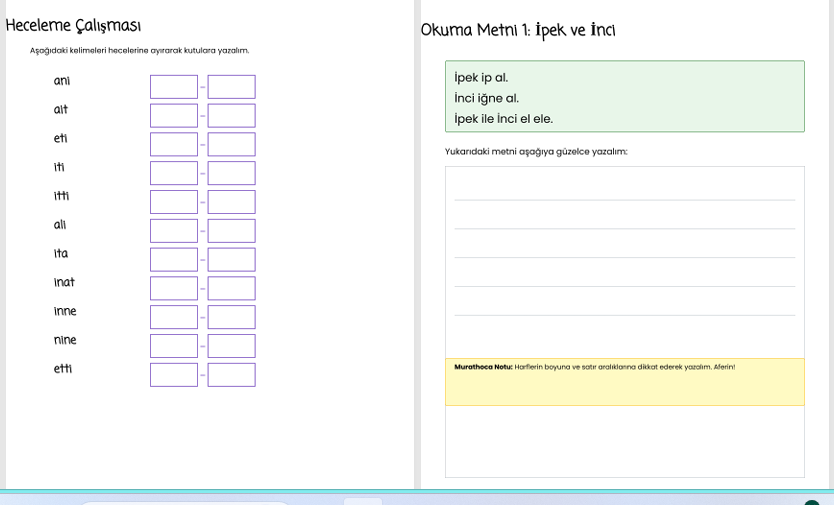Click the first syllable box for "itti"
The image size is (834, 505).
click(174, 202)
